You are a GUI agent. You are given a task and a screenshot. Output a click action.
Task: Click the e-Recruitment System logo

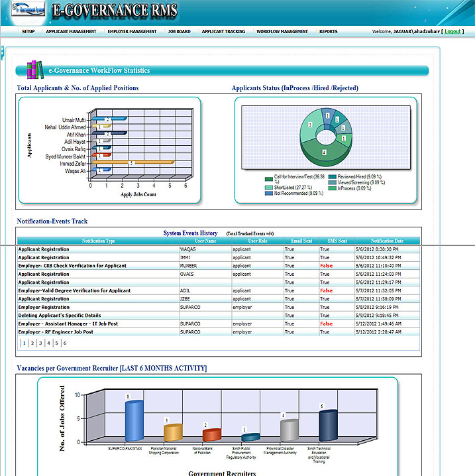[x=28, y=9]
